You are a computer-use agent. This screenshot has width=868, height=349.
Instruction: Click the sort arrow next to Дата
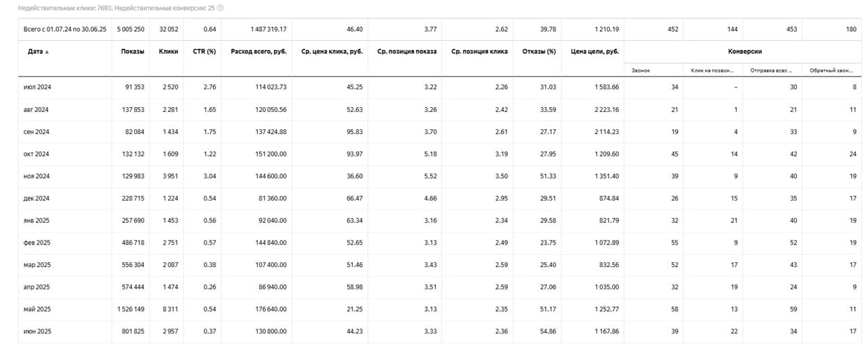[47, 52]
